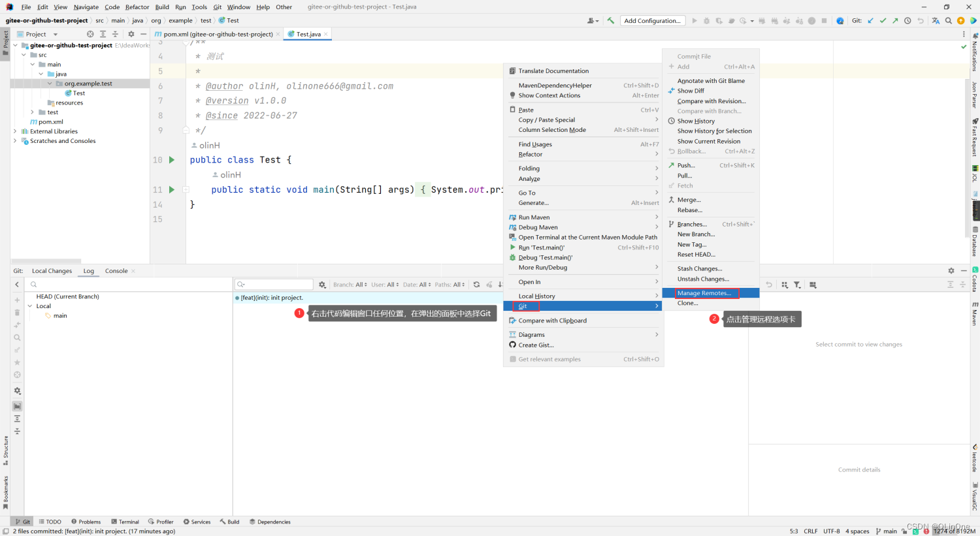Click Git update project arrow icon
Screen dimensions: 980x536
click(x=870, y=20)
